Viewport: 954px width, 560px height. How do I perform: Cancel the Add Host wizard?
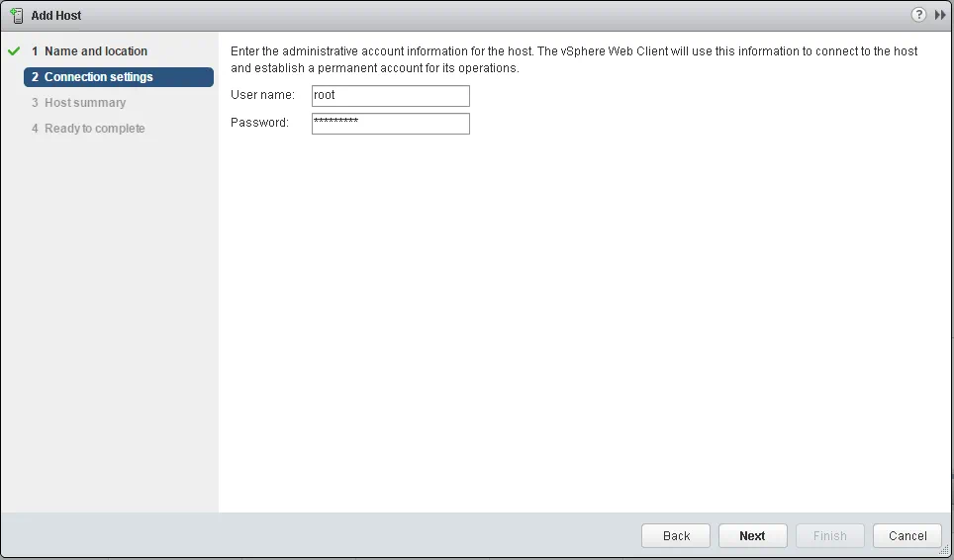coord(906,535)
